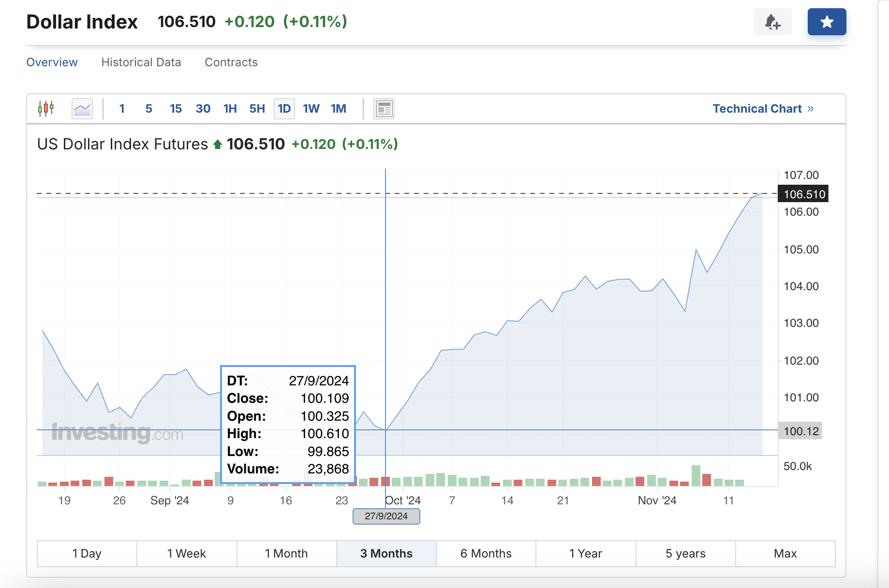
Task: Go to the Contracts tab
Action: pos(231,62)
